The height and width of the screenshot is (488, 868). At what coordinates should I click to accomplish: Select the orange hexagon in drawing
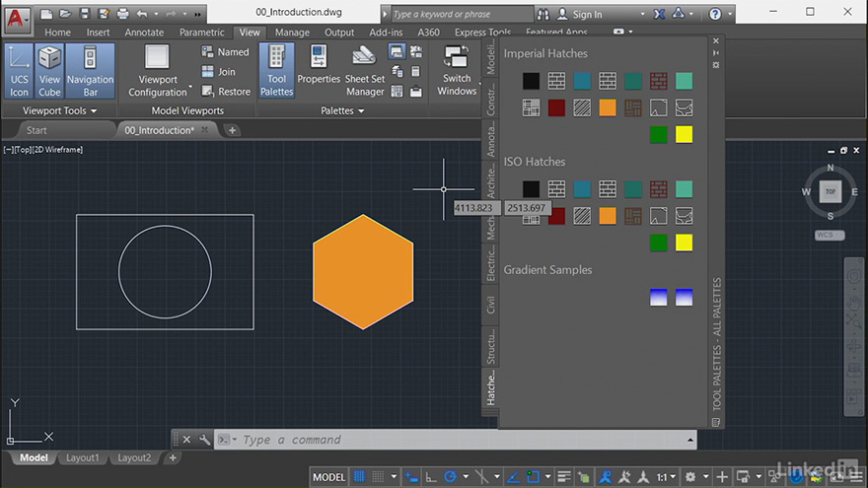pos(363,272)
